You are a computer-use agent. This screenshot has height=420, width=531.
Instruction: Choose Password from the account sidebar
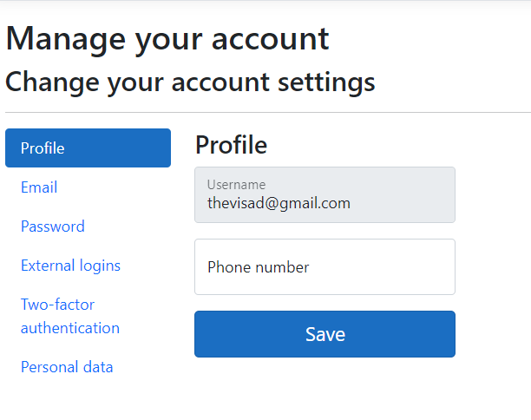53,226
